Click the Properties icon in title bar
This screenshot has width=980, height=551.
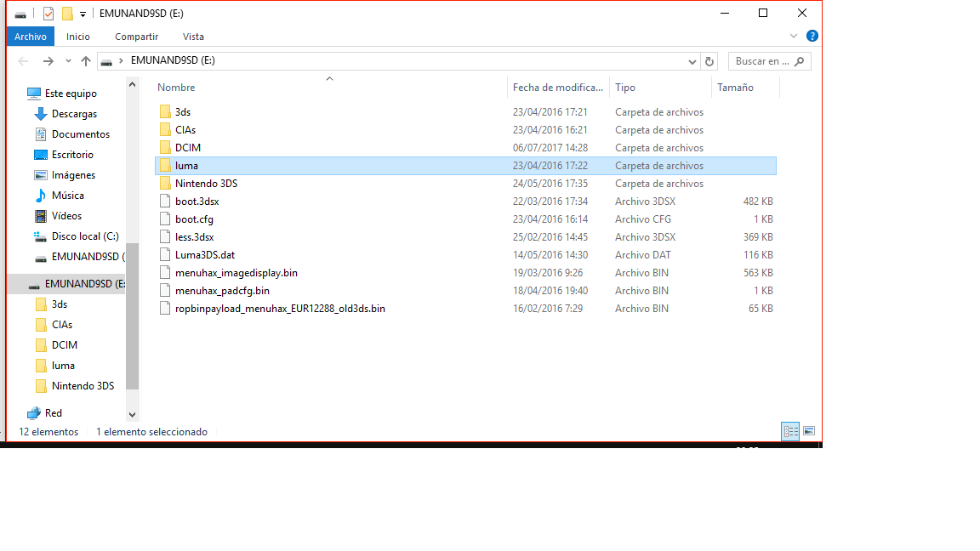tap(48, 14)
